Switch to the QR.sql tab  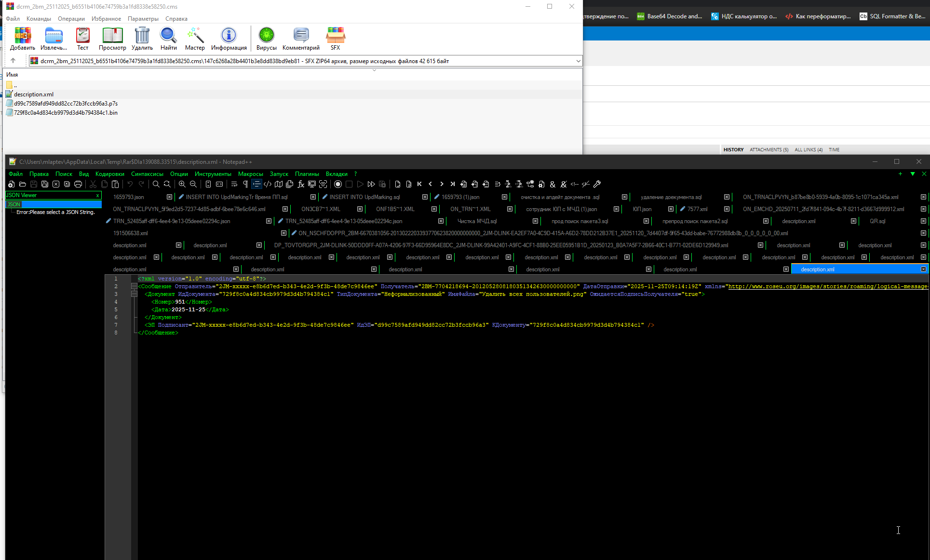pos(877,221)
